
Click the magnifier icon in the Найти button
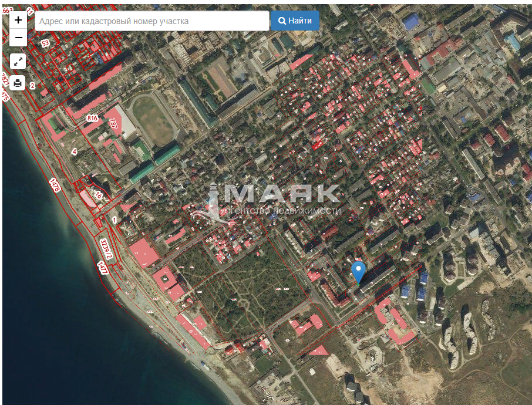tap(282, 21)
